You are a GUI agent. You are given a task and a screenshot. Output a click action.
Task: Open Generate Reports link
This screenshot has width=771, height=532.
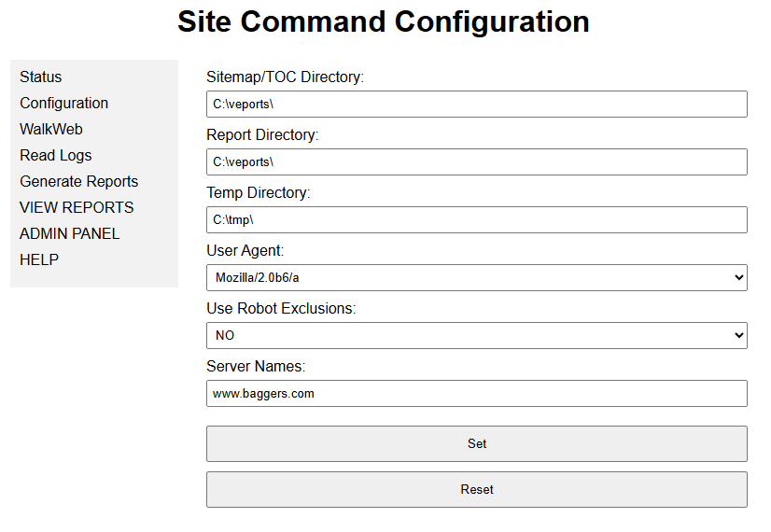pos(78,181)
